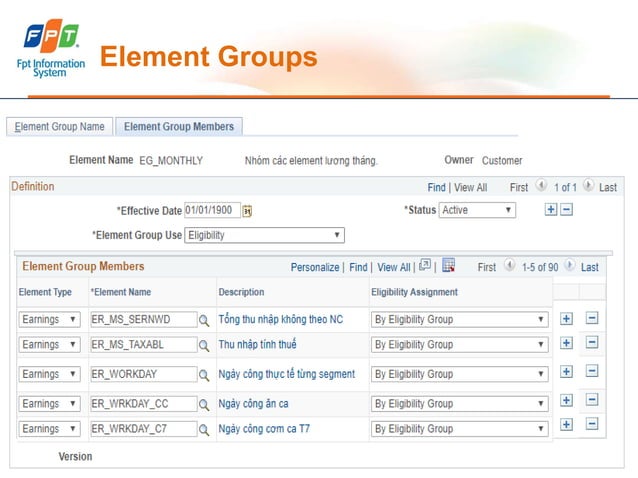
Task: Delete the ER_WRKDAY_CC row
Action: [591, 401]
